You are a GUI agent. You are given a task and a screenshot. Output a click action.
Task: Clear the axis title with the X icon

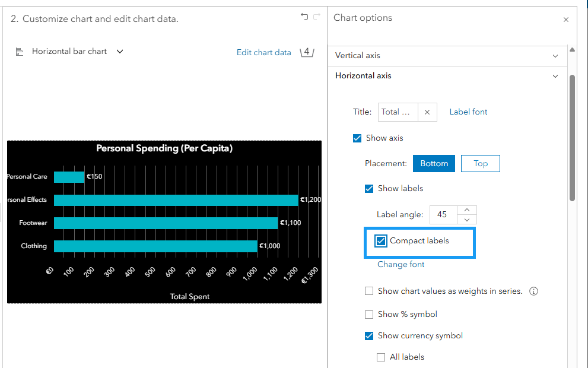(x=427, y=112)
